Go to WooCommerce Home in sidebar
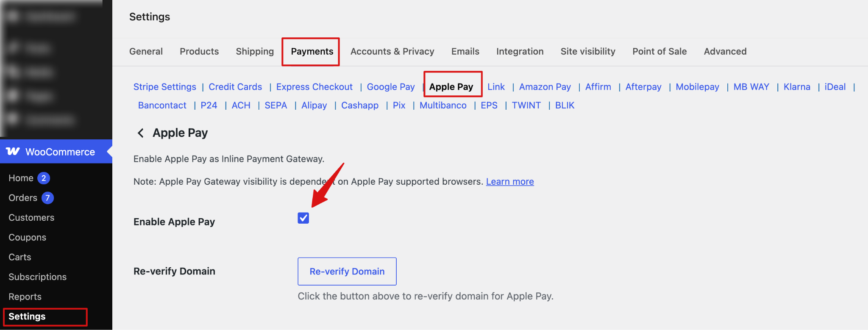 click(x=21, y=178)
